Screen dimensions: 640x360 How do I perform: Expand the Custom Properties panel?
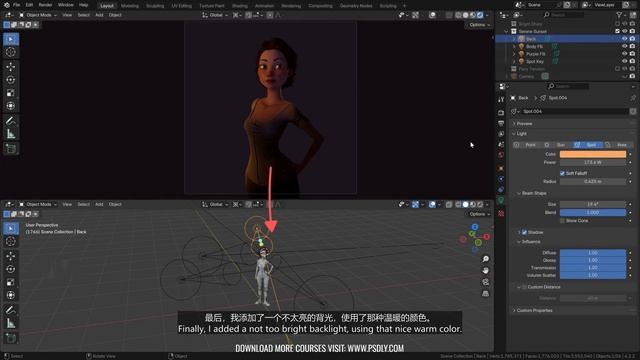coord(534,311)
